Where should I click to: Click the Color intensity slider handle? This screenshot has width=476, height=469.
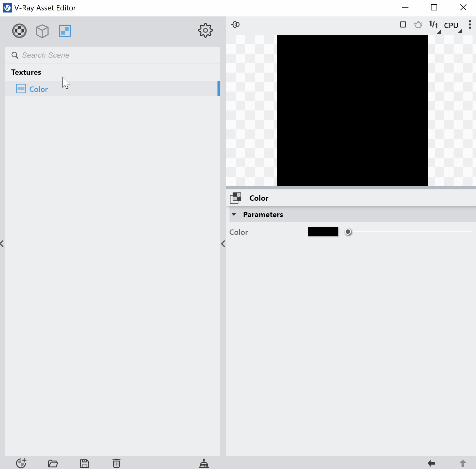point(348,232)
